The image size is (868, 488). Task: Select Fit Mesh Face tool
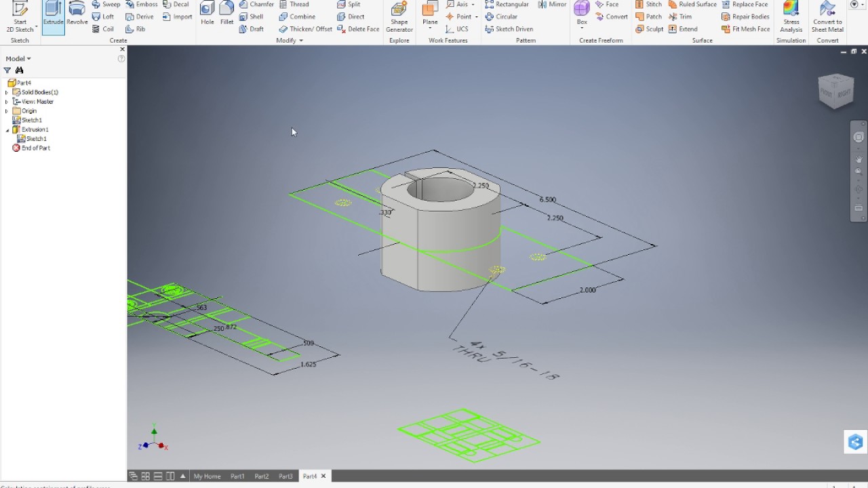tap(745, 28)
